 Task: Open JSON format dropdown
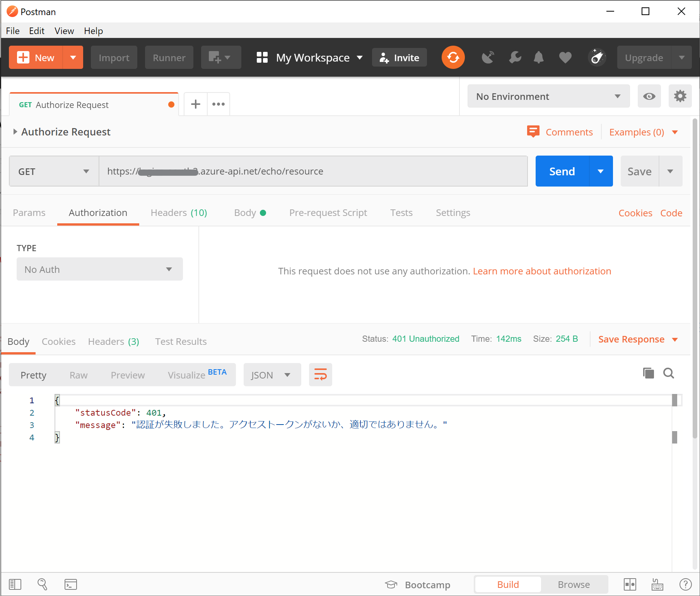pyautogui.click(x=272, y=375)
